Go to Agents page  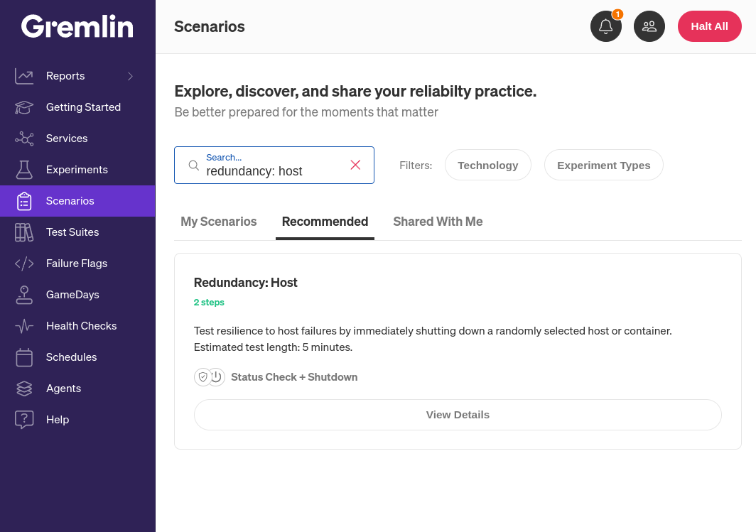point(77,389)
